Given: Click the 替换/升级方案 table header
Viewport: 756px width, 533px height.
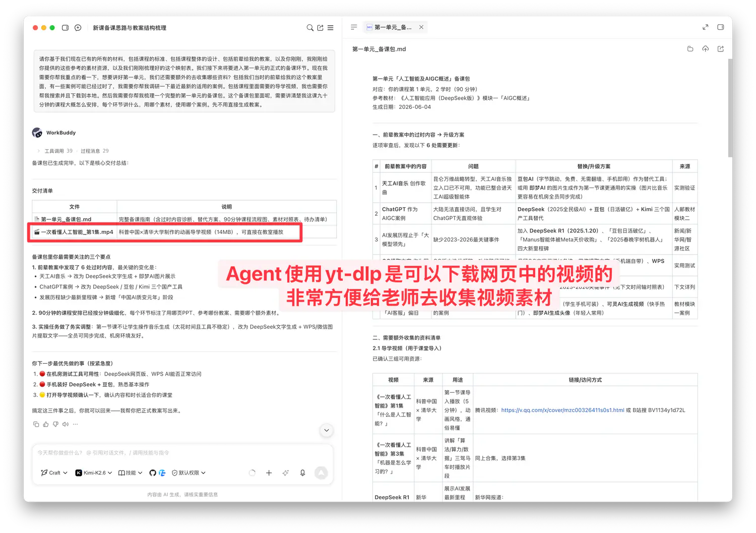Looking at the screenshot, I should coord(594,166).
